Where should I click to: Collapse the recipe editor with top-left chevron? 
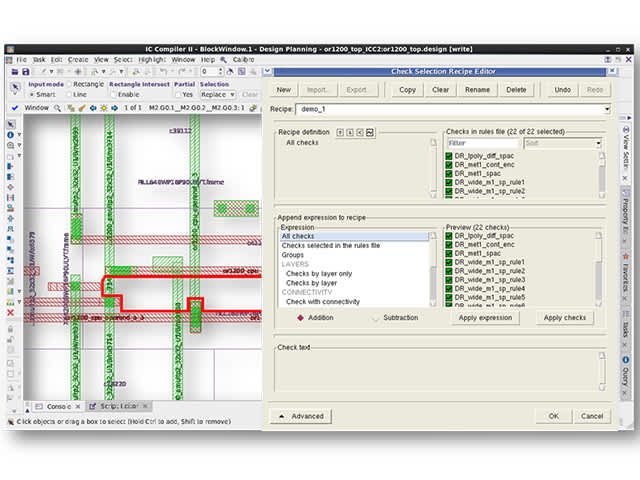267,71
